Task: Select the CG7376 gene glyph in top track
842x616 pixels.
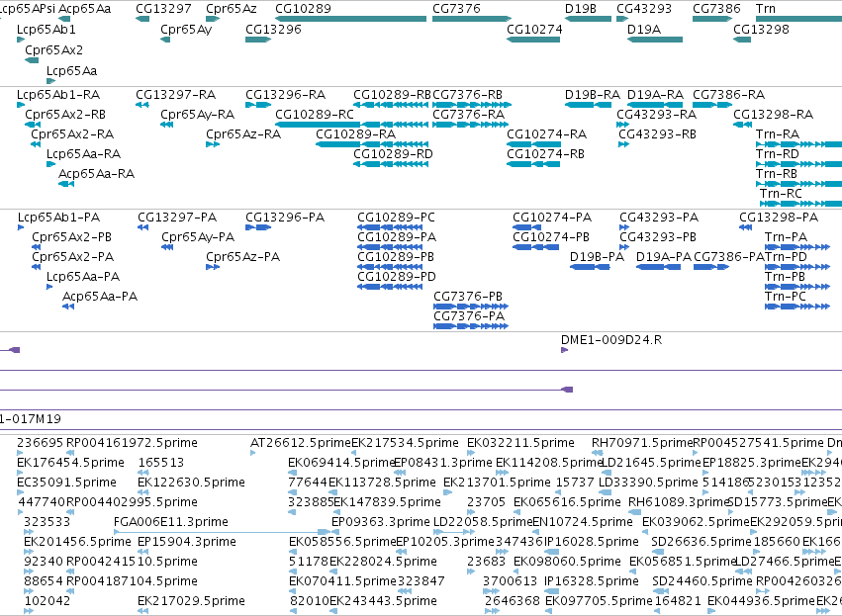Action: 472,19
